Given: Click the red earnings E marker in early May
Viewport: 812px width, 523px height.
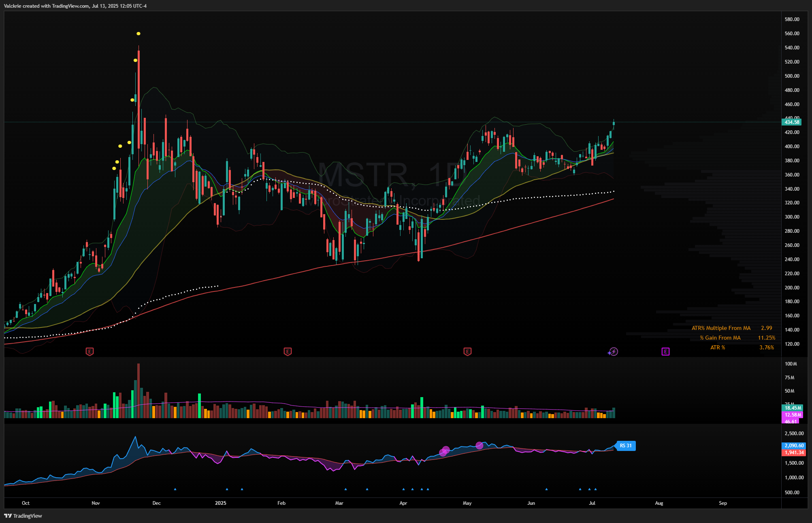Looking at the screenshot, I should point(467,351).
